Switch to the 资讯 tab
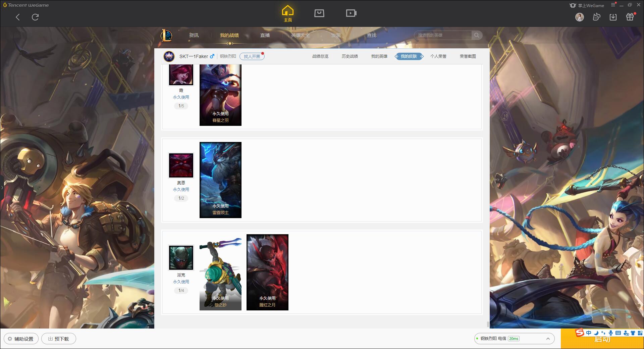Viewport: 644px width, 349px height. coord(194,35)
